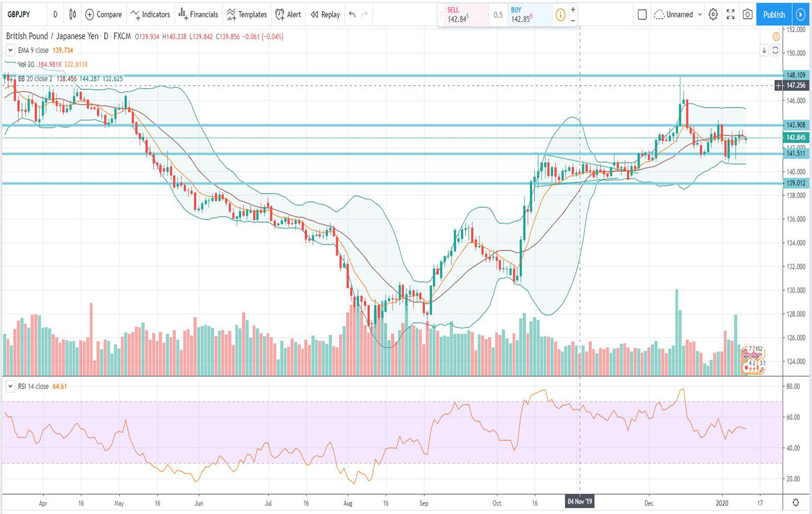Open the candlestick chart style selector
The image size is (812, 514).
click(73, 15)
